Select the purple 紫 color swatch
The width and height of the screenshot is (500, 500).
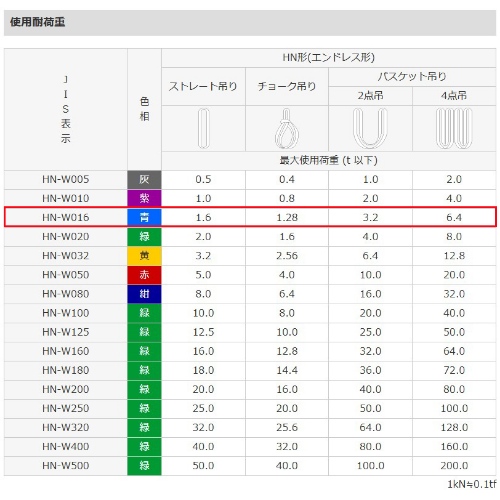click(144, 199)
